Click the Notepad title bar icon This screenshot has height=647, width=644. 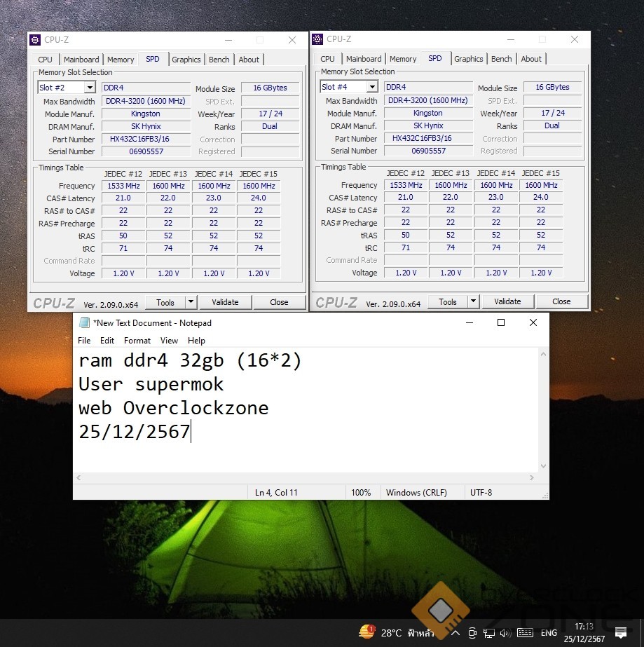pos(84,323)
